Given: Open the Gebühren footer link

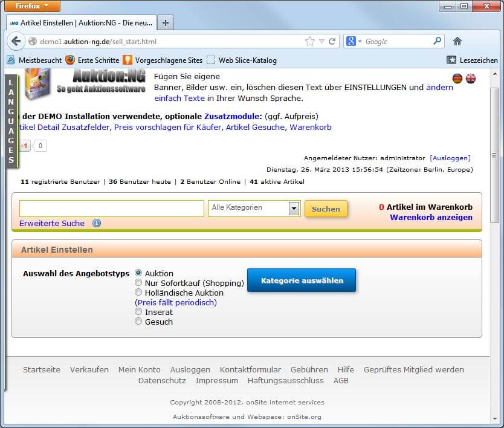Looking at the screenshot, I should (309, 369).
